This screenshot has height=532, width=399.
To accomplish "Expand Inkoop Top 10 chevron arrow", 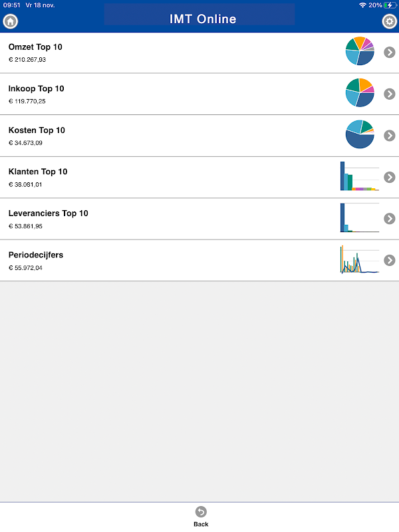I will (x=390, y=94).
